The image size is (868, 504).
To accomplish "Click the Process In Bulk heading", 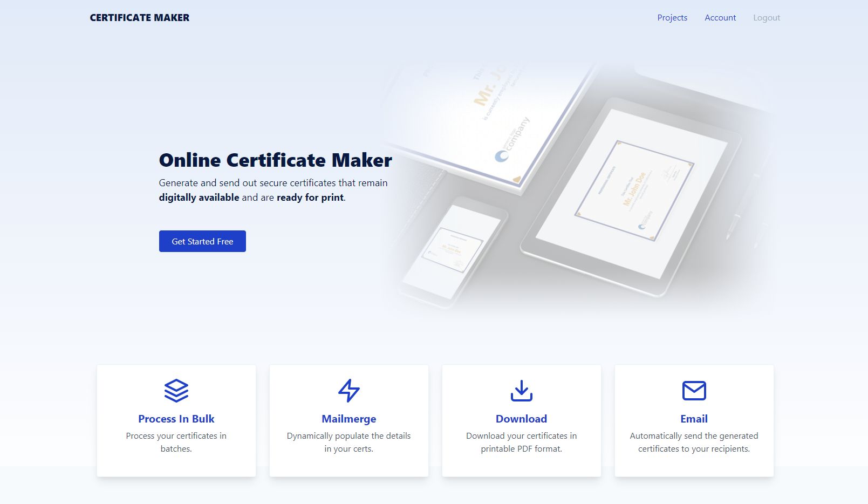I will pos(176,419).
